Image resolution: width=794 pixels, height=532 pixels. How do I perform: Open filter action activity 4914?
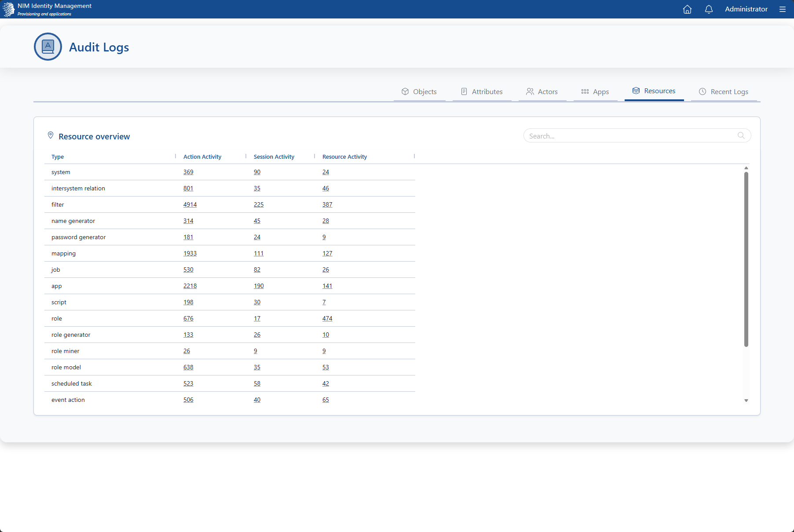(x=190, y=204)
